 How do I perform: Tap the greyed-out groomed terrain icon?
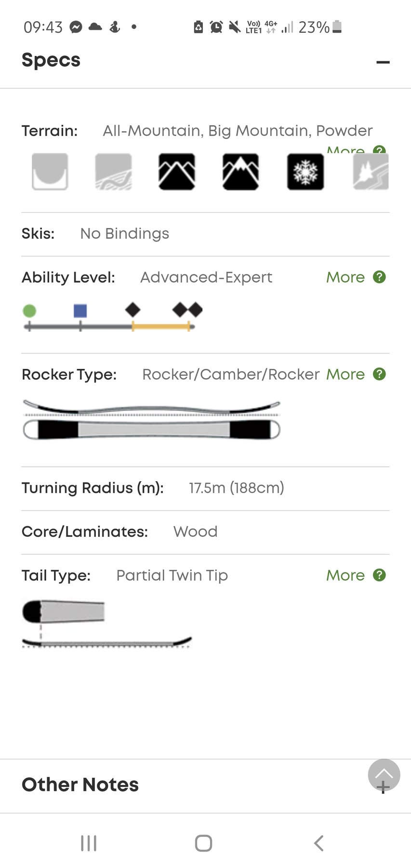point(114,172)
